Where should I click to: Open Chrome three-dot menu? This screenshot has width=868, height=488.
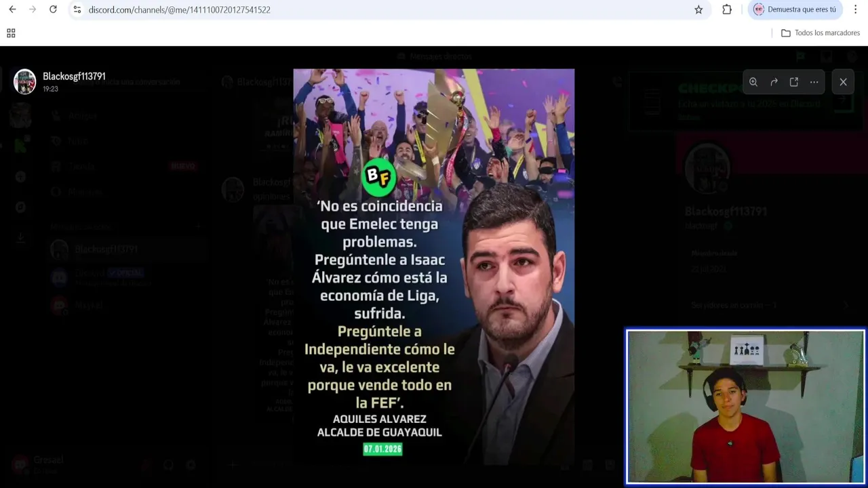tap(856, 9)
